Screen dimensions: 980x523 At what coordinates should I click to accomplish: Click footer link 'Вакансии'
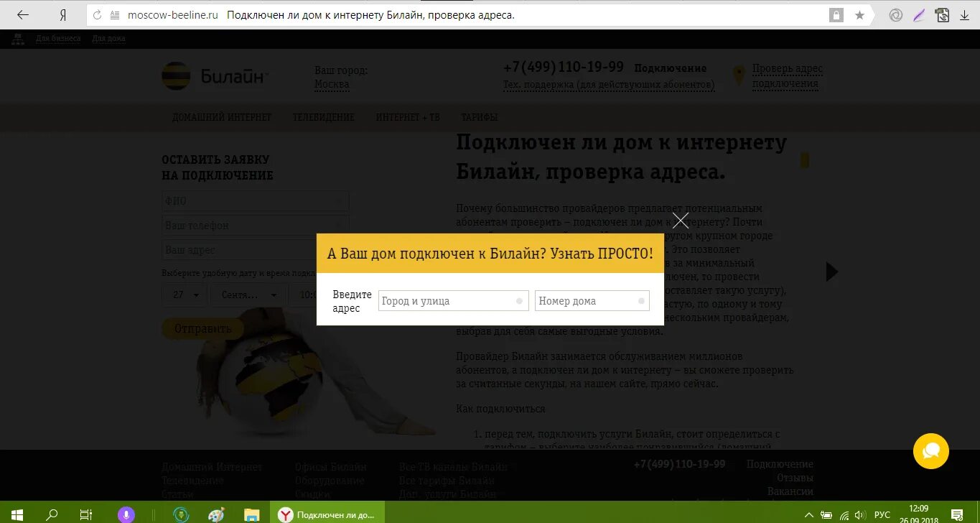pyautogui.click(x=790, y=491)
